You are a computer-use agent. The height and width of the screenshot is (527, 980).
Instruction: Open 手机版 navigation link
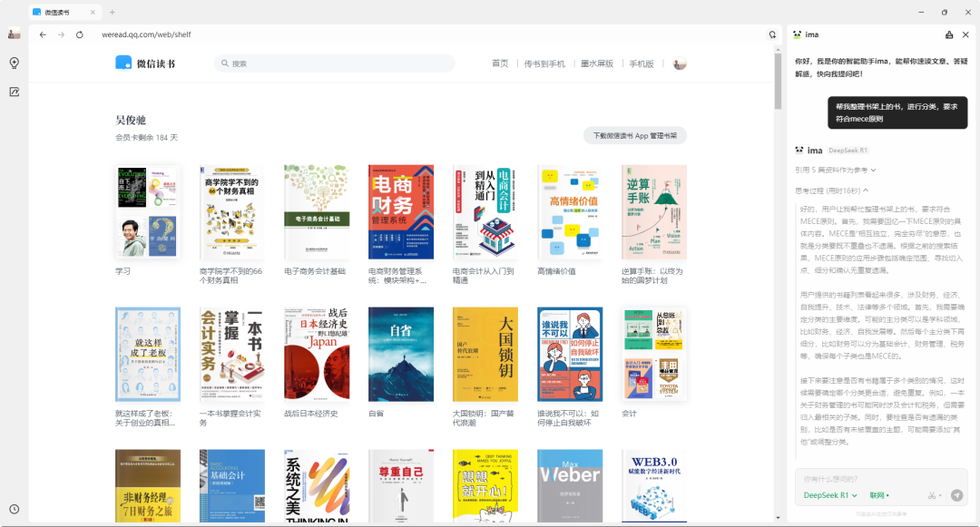pyautogui.click(x=642, y=63)
